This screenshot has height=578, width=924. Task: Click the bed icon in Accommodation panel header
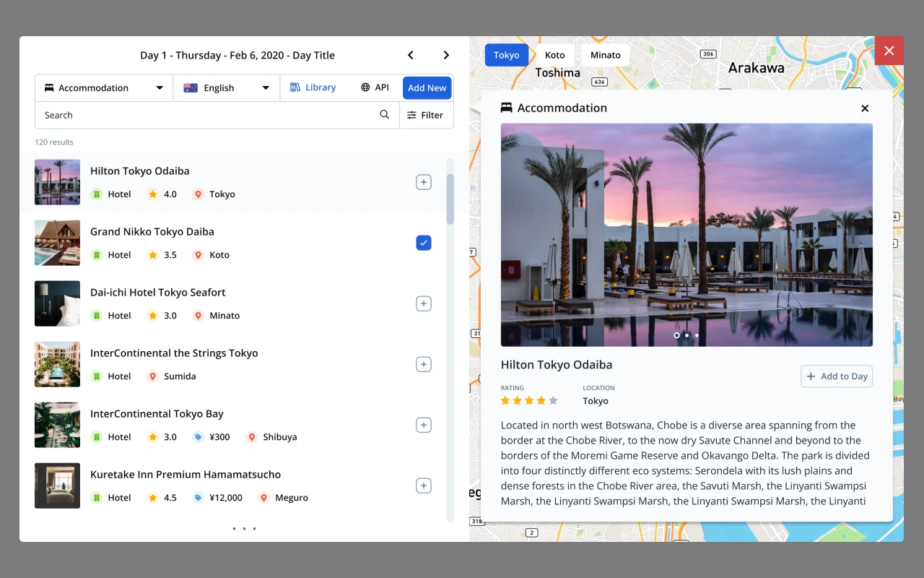point(507,108)
